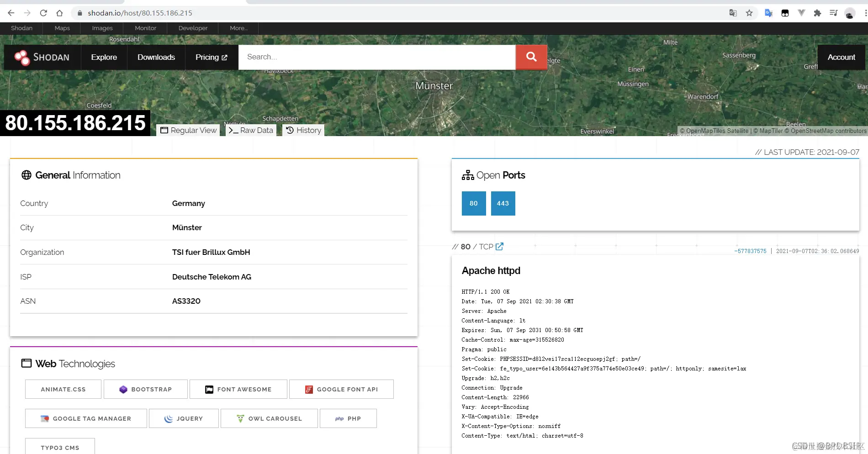Viewport: 868px width, 454px height.
Task: Click the Google Tag Manager icon
Action: point(45,418)
